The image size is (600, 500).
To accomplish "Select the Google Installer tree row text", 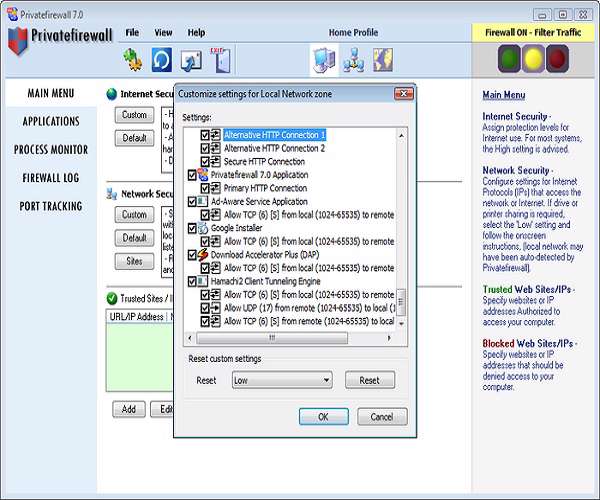I will 236,228.
